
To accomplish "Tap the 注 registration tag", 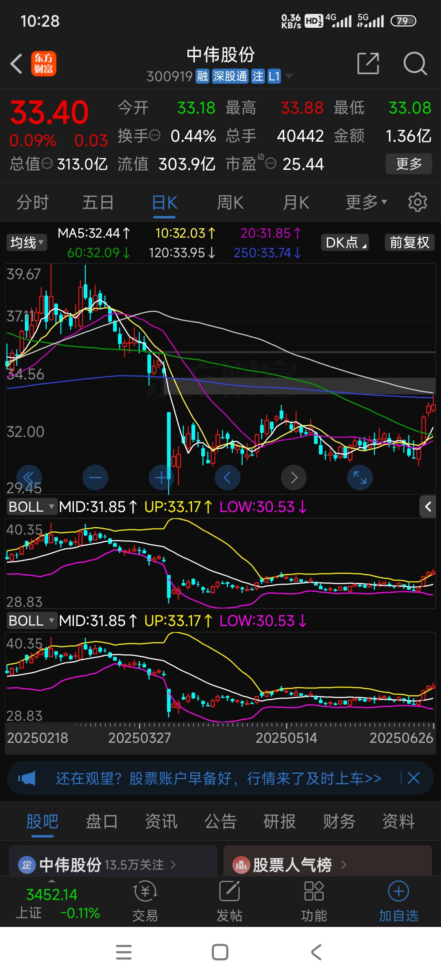I will click(x=258, y=76).
